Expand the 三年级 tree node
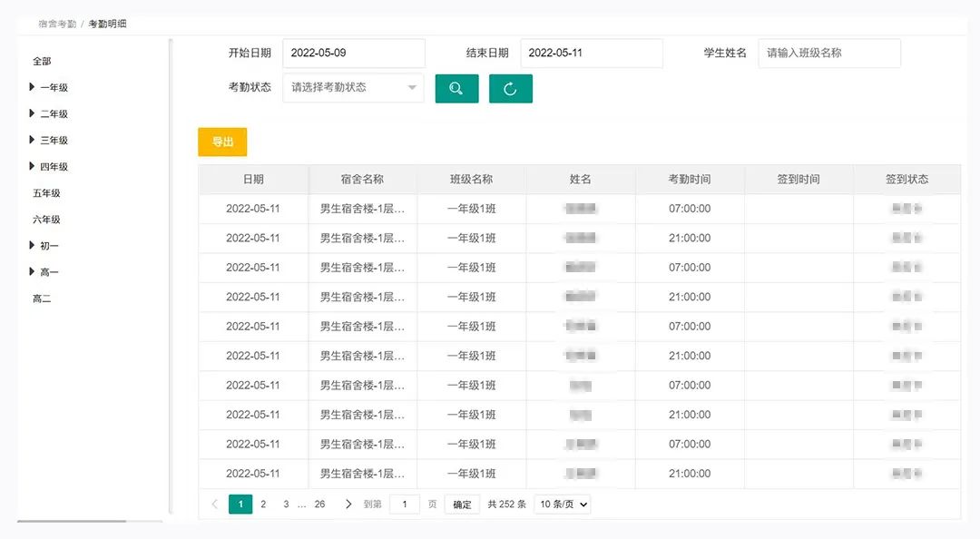This screenshot has width=980, height=539. point(31,140)
